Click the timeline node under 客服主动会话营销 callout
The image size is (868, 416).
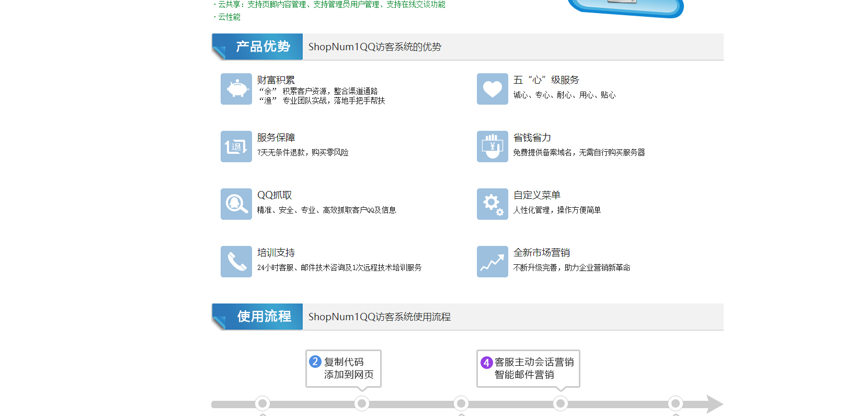pyautogui.click(x=561, y=403)
